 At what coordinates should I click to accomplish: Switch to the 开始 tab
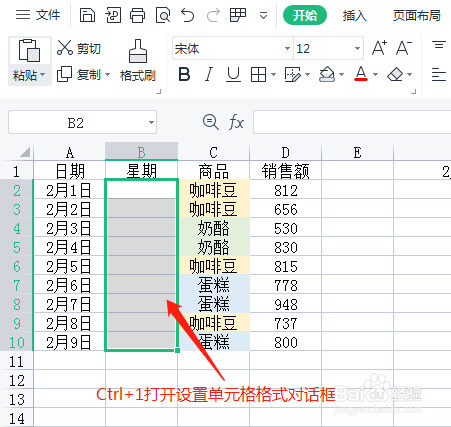[x=305, y=15]
